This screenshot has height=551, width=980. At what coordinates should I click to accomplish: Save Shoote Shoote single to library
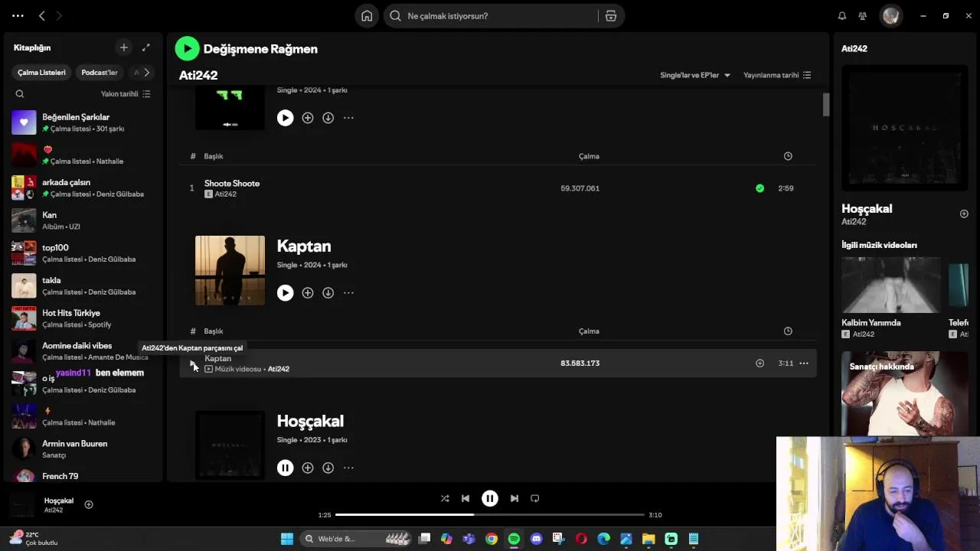tap(307, 118)
